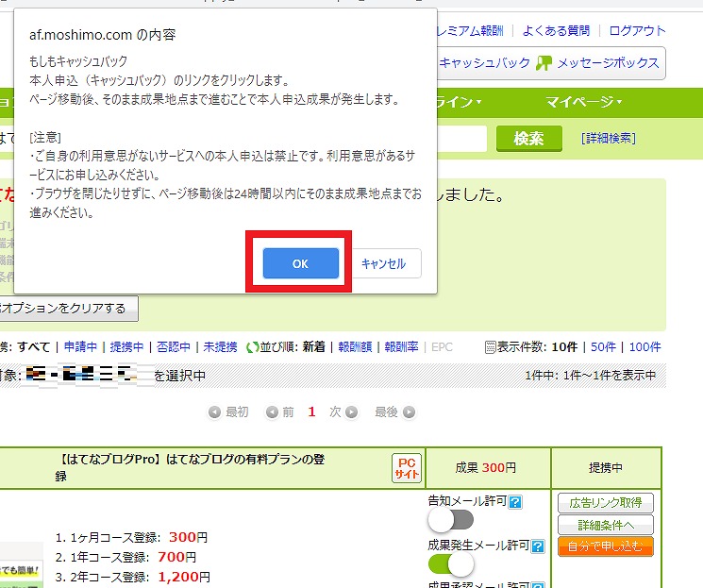Filter by 未提携 status

(220, 346)
